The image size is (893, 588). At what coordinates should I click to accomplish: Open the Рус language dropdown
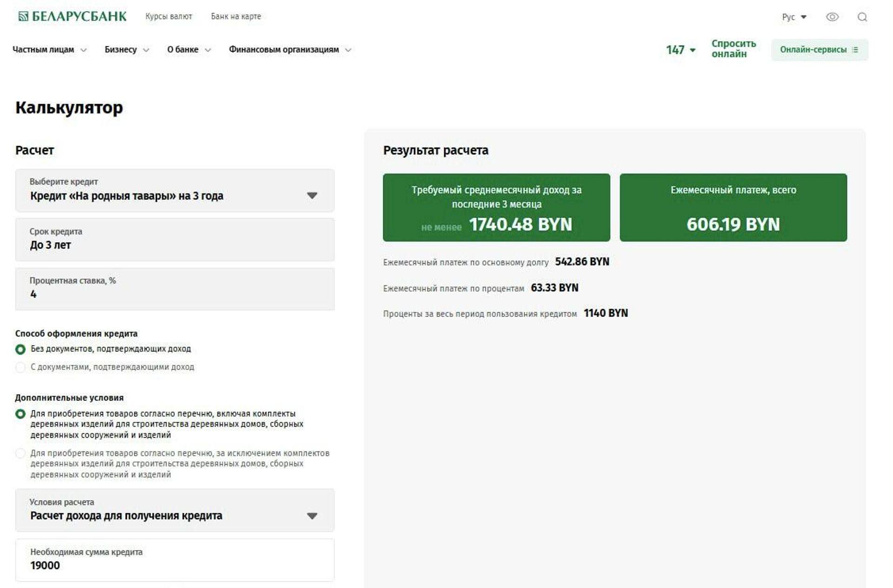(x=794, y=17)
